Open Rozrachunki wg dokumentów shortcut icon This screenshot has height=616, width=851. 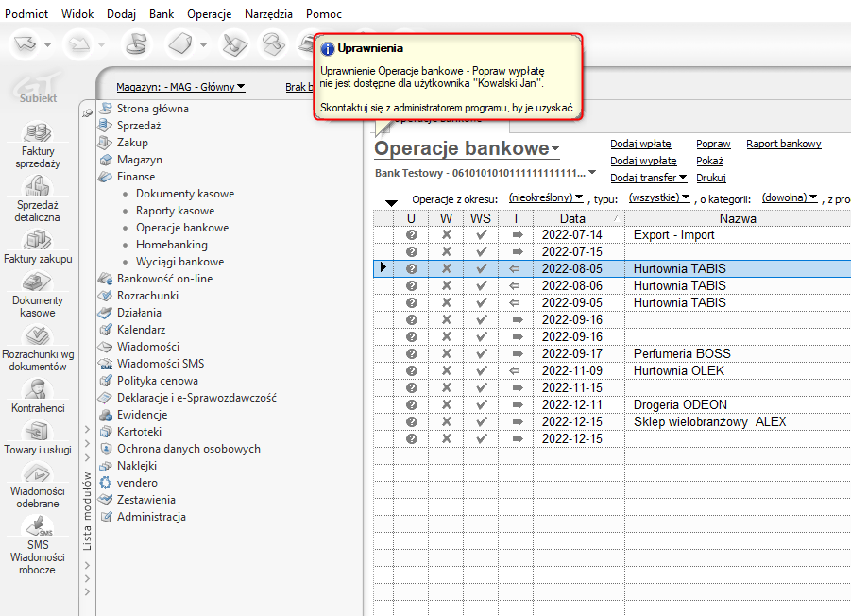pyautogui.click(x=38, y=335)
